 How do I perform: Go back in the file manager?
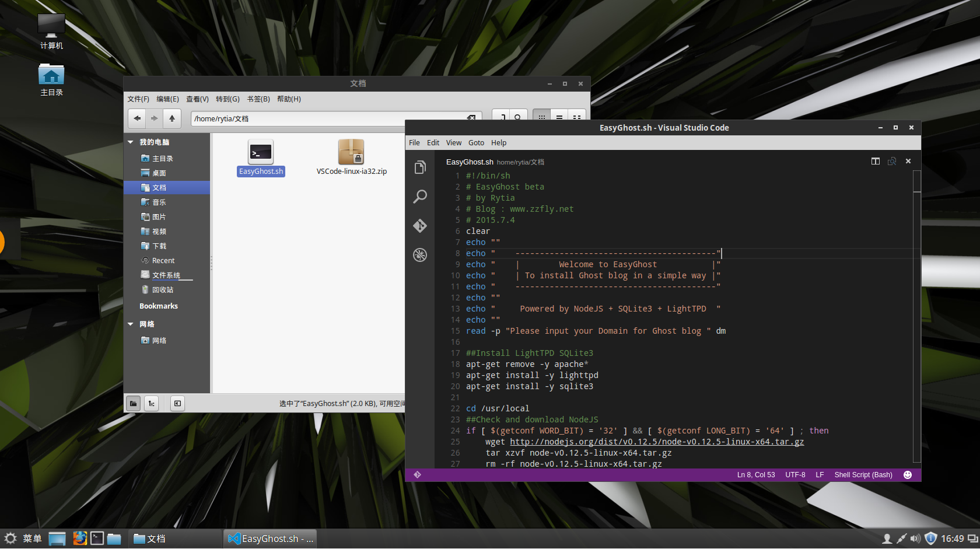tap(137, 118)
